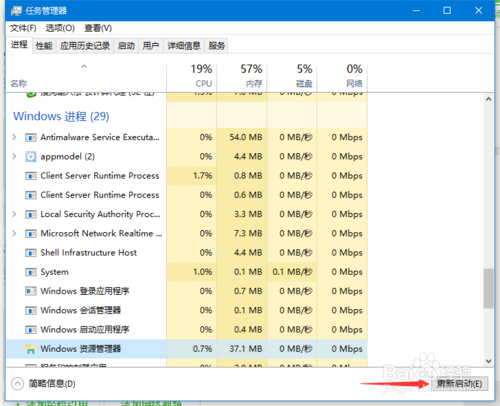The width and height of the screenshot is (500, 406).
Task: Click the Windows 启动应用程序 process icon
Action: click(x=31, y=330)
